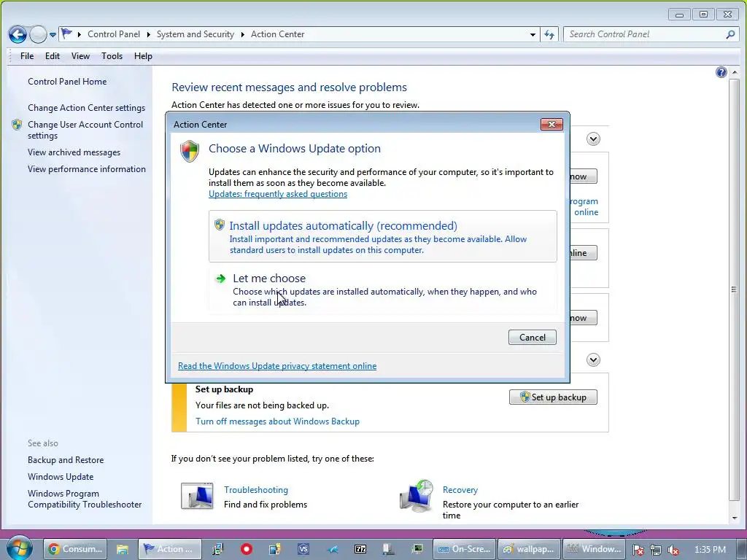
Task: Switch to Window... taskbar button
Action: [594, 549]
